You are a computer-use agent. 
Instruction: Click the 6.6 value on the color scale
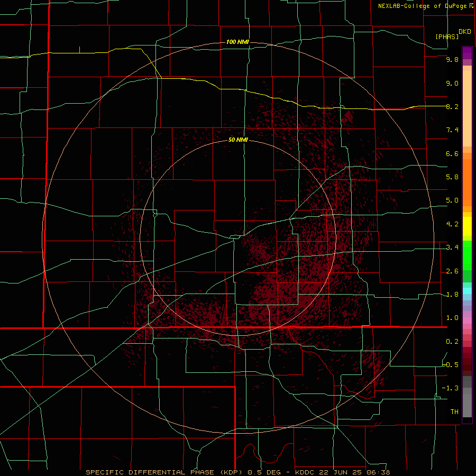pyautogui.click(x=452, y=153)
